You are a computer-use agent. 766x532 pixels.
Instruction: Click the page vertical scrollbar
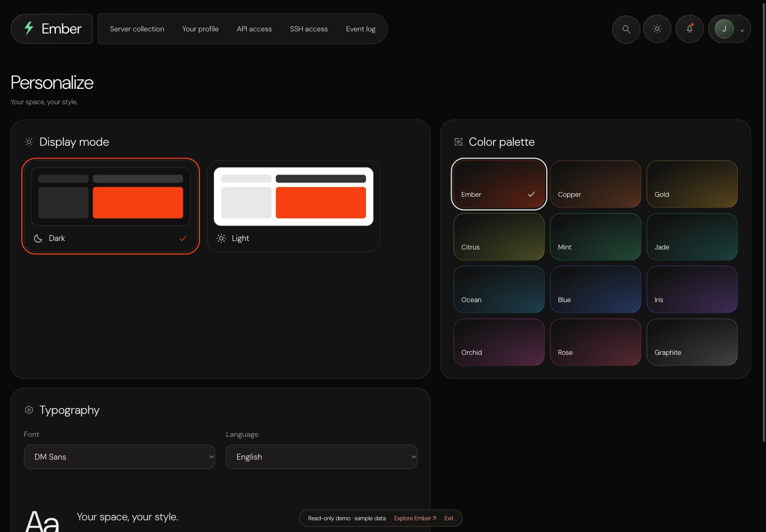pyautogui.click(x=764, y=223)
